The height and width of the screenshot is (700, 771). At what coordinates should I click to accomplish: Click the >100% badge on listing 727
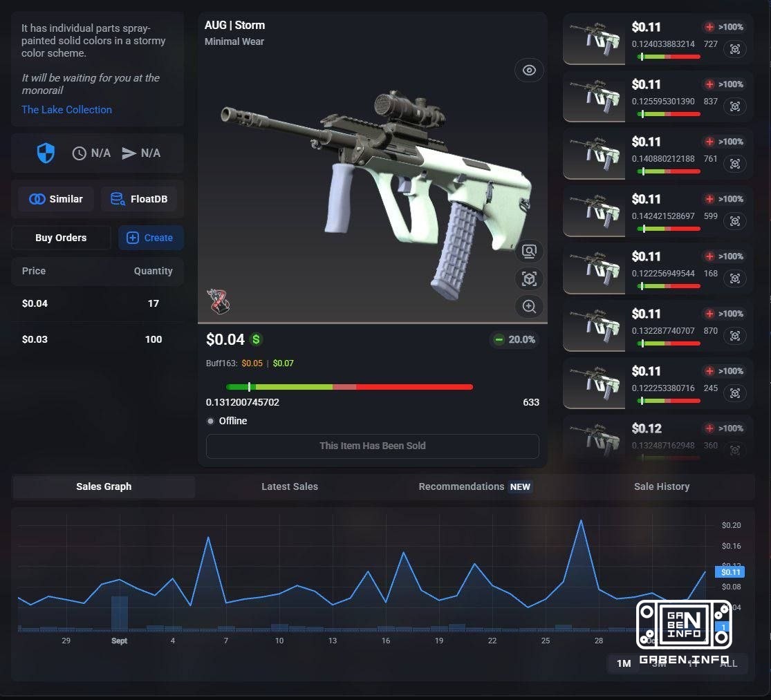click(724, 27)
